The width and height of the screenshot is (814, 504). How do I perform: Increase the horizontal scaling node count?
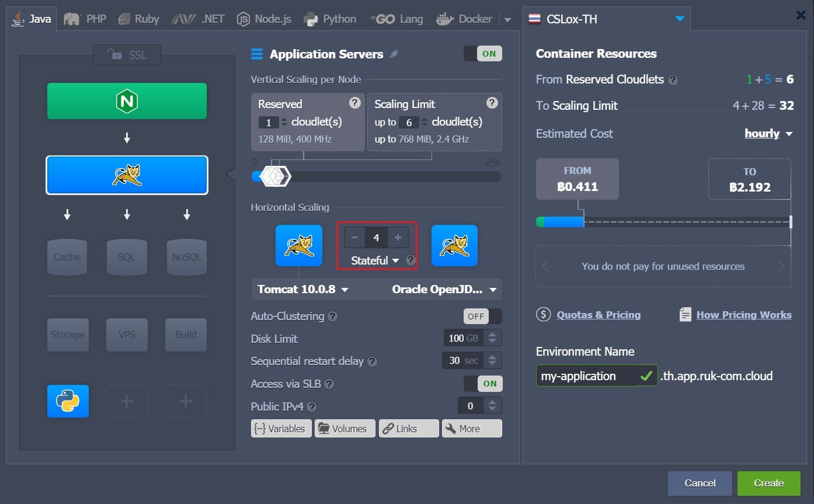[398, 238]
